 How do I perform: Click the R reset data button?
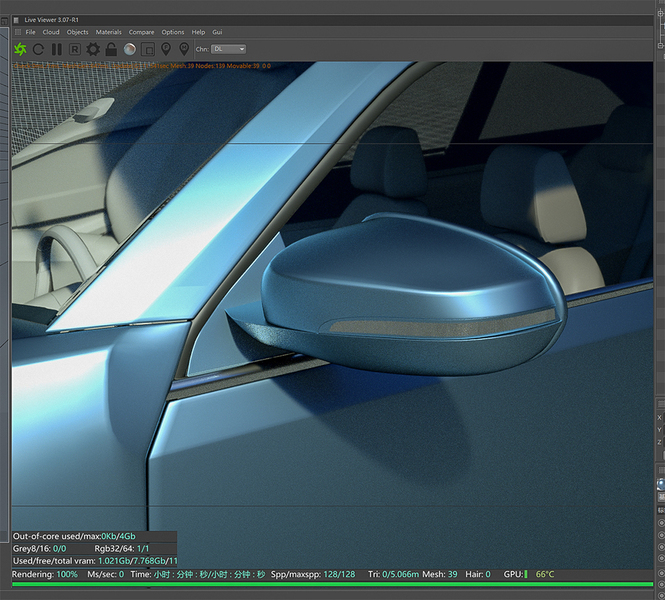[75, 49]
